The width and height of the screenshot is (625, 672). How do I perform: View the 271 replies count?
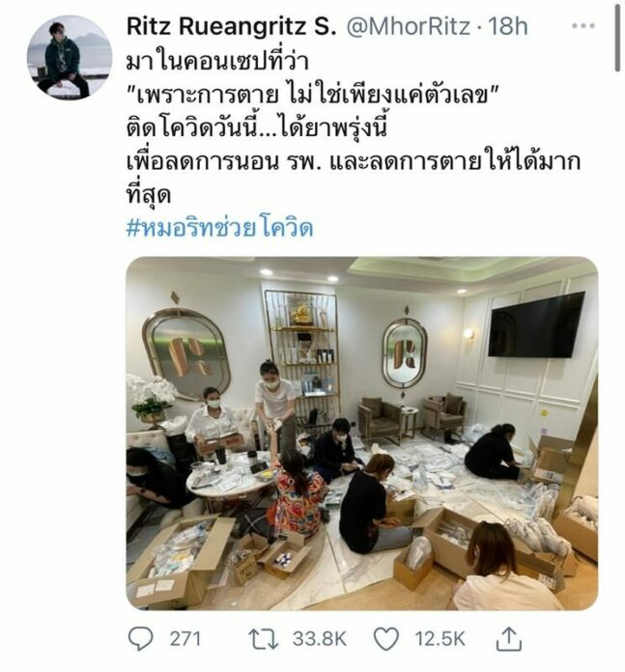(x=185, y=639)
